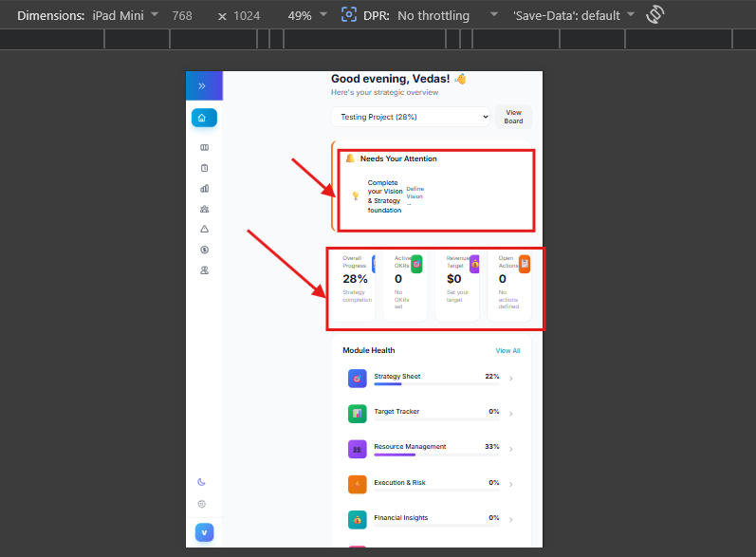Screen dimensions: 756x557
Task: Select the Strategy Sheet label
Action: pos(397,376)
